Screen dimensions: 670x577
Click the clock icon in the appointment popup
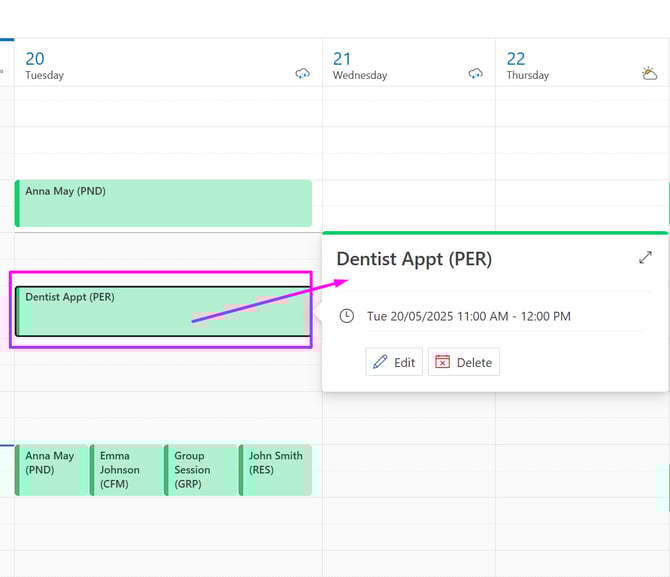click(x=347, y=316)
